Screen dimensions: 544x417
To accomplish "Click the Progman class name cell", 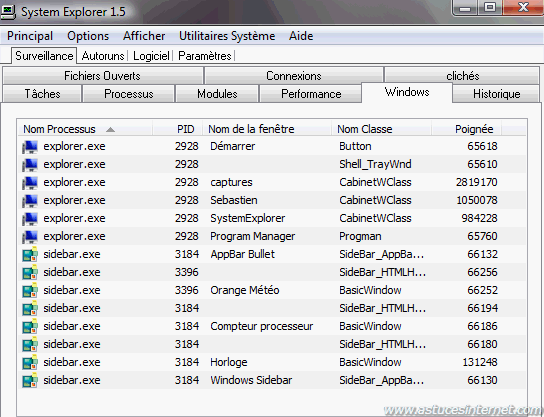I will [360, 237].
